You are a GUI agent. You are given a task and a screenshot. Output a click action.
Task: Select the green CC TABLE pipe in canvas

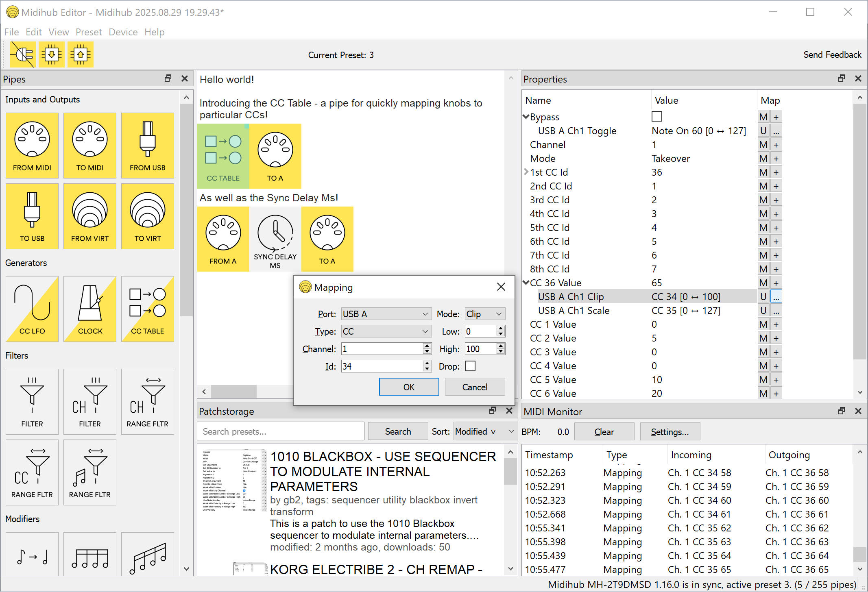(223, 156)
